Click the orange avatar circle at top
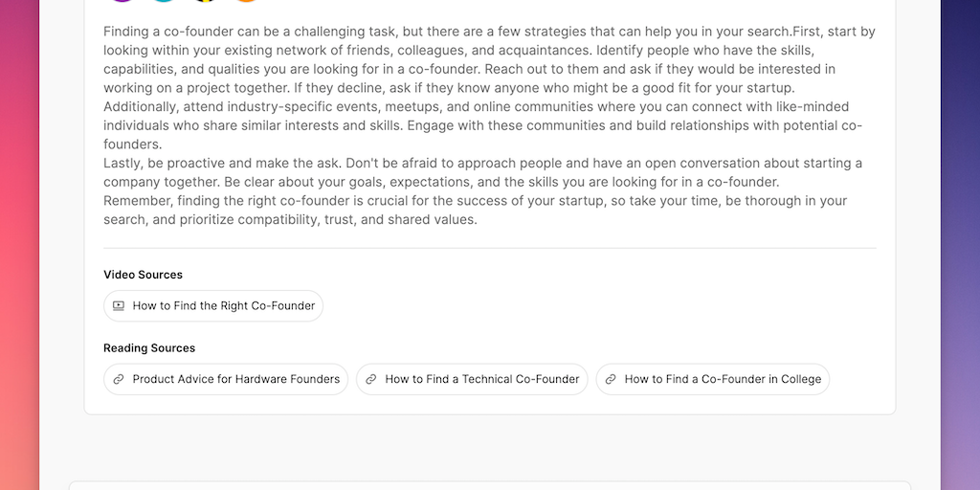 point(247,1)
